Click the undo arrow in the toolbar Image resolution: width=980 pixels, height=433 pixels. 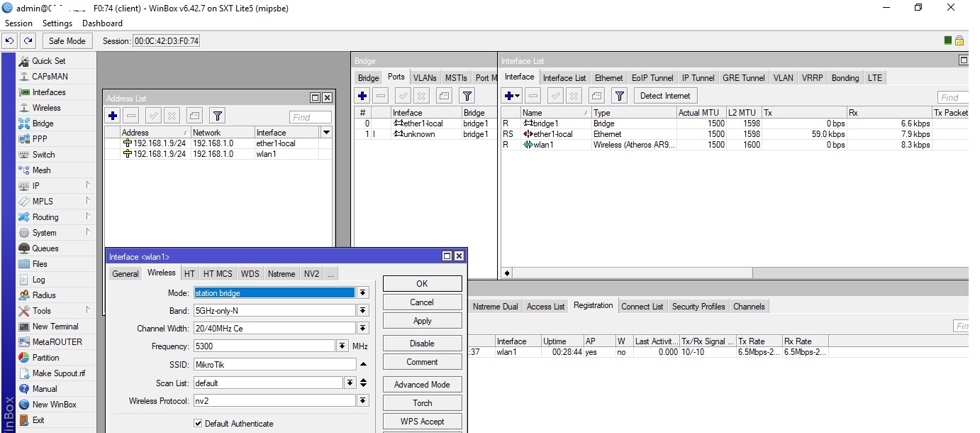[11, 41]
